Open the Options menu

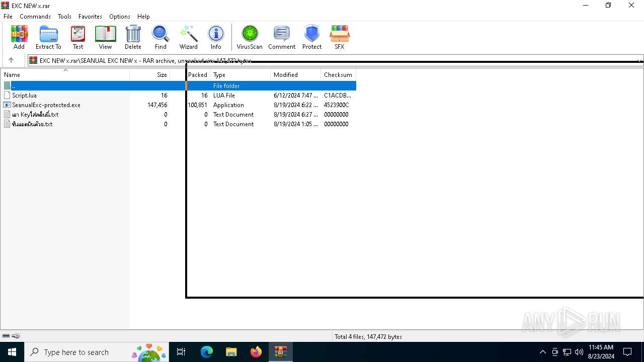[120, 16]
